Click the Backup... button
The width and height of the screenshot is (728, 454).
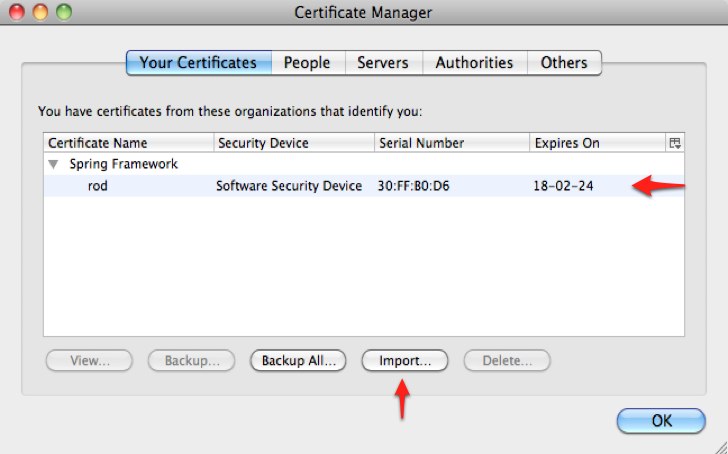pos(191,360)
